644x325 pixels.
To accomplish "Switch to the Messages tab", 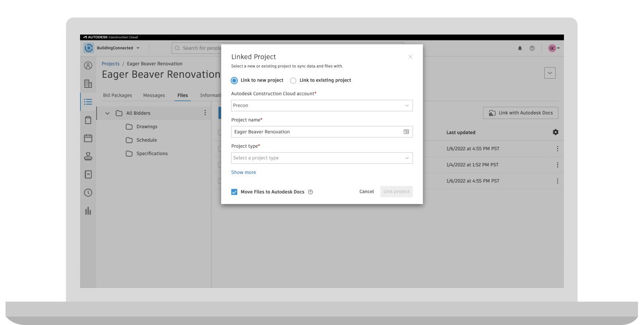I will tap(154, 95).
